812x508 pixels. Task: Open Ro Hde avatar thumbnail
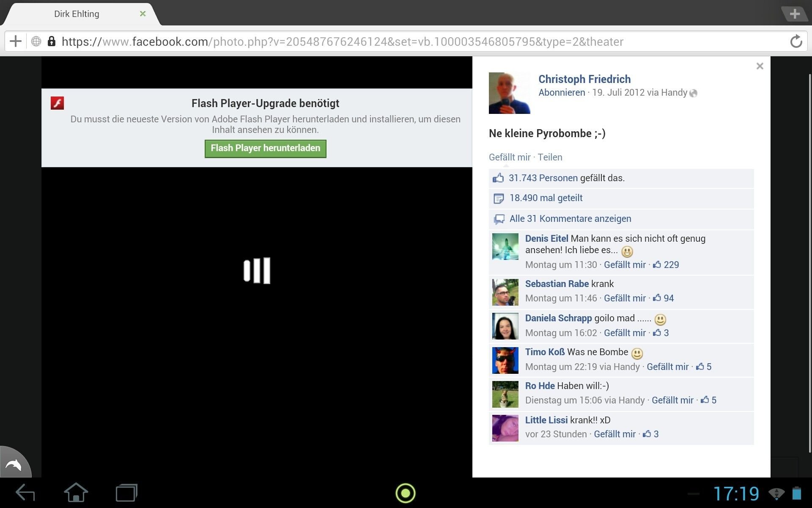505,394
